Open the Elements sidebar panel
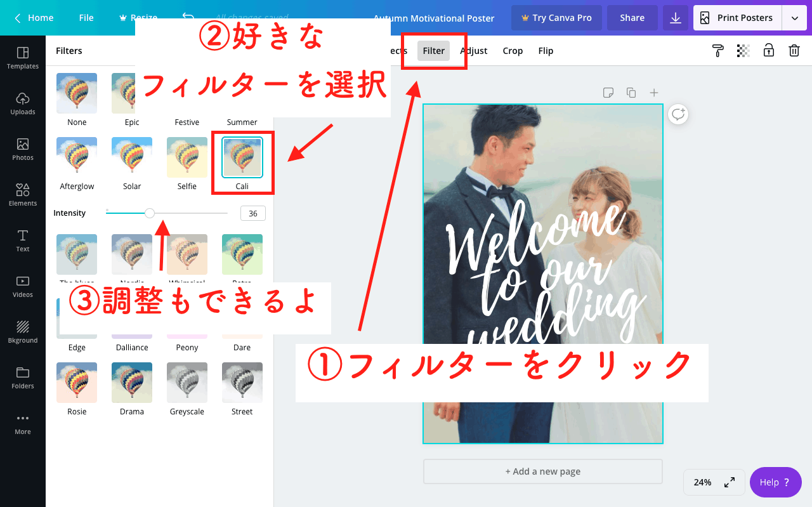Viewport: 812px width, 507px height. [x=23, y=194]
